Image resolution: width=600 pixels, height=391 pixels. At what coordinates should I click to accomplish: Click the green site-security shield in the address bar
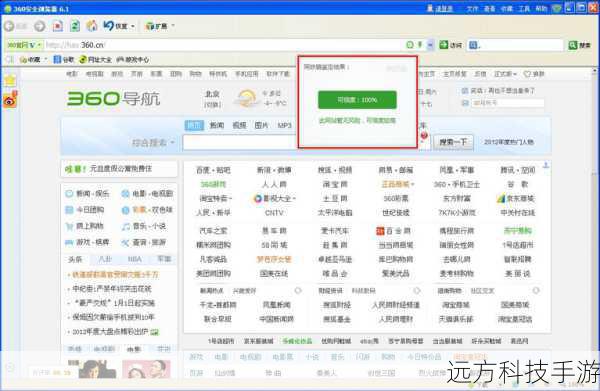(x=410, y=45)
